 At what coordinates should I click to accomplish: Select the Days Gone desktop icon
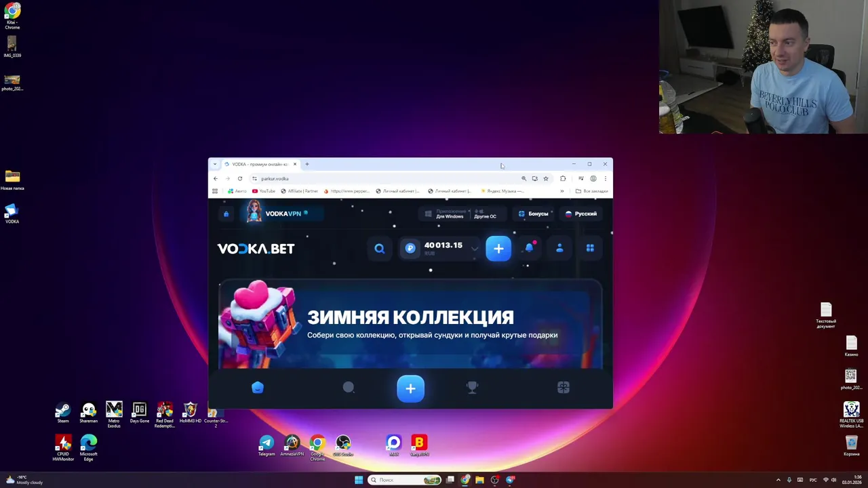click(139, 413)
